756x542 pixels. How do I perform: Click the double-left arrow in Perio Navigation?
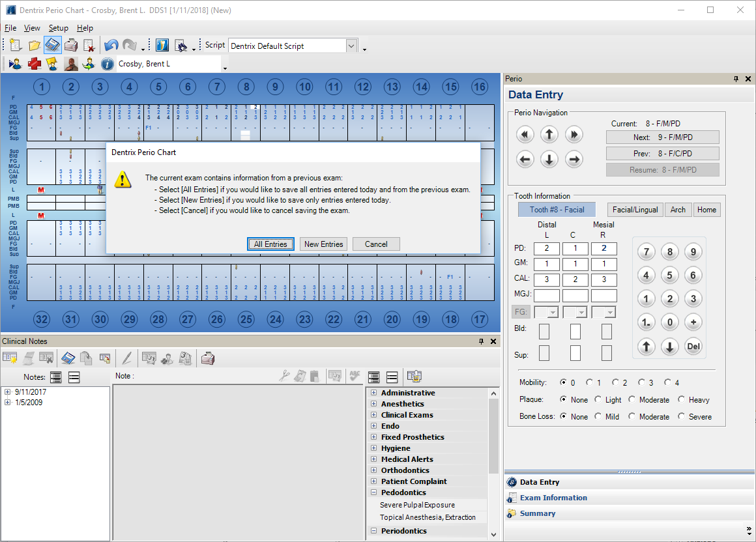pos(525,134)
